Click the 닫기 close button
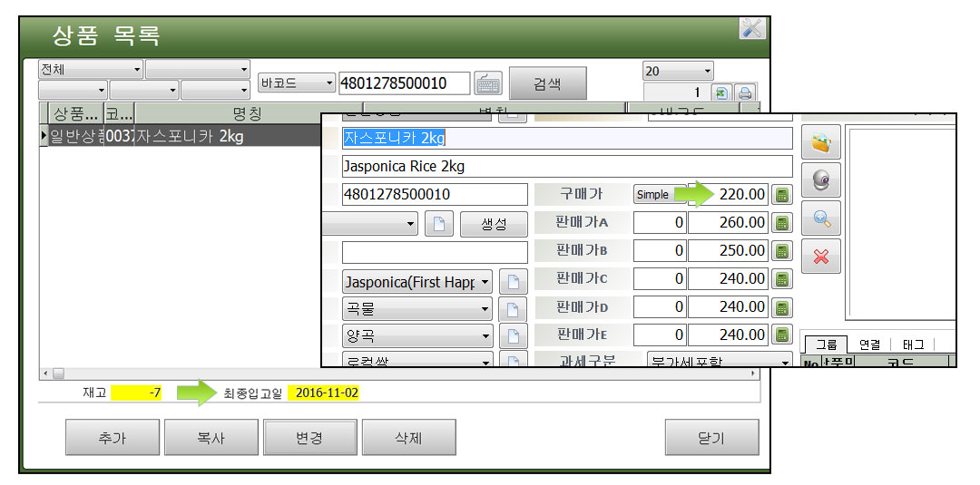The image size is (980, 485). point(712,438)
